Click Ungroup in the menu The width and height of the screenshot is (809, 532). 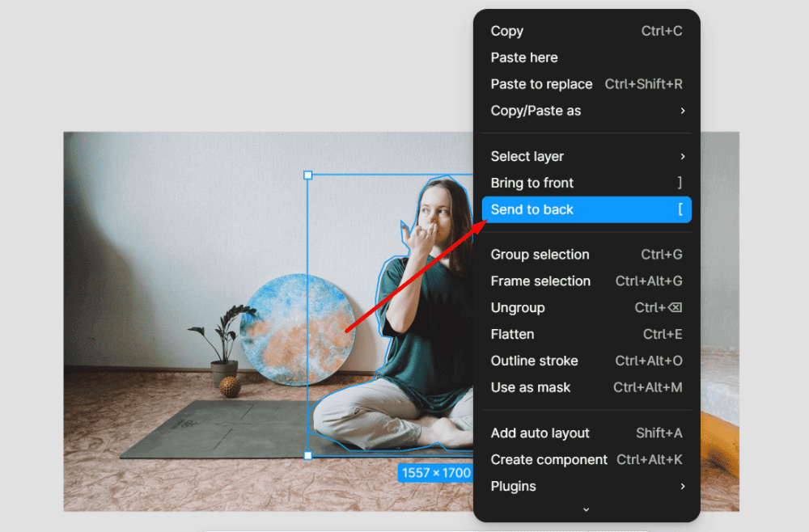(586, 308)
